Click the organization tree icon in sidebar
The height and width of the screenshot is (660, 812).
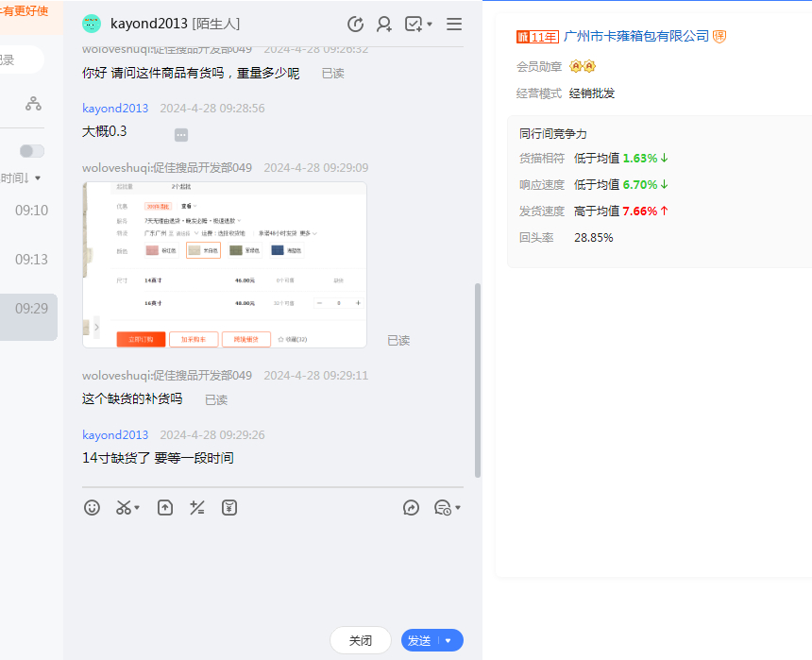coord(33,104)
